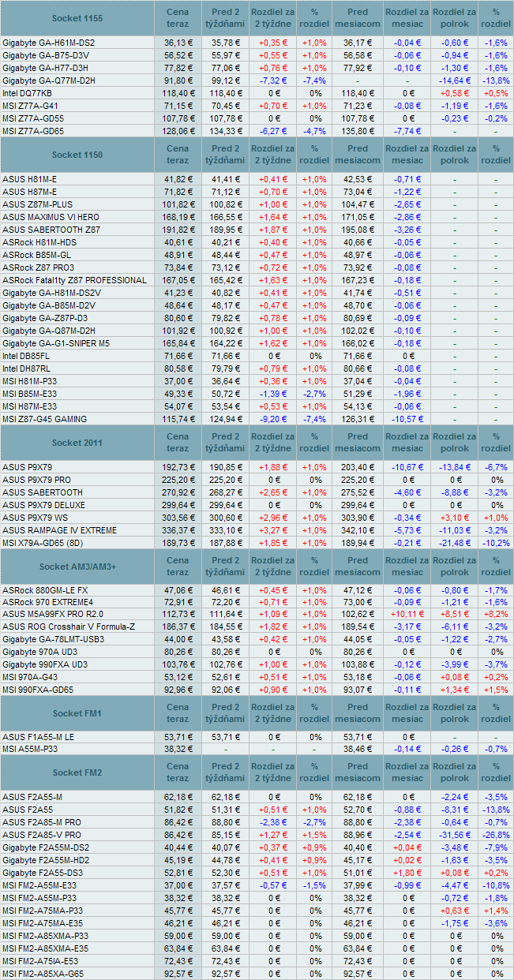Click the Socket FM2 section header
Screen dimensions: 514x980
click(x=77, y=772)
